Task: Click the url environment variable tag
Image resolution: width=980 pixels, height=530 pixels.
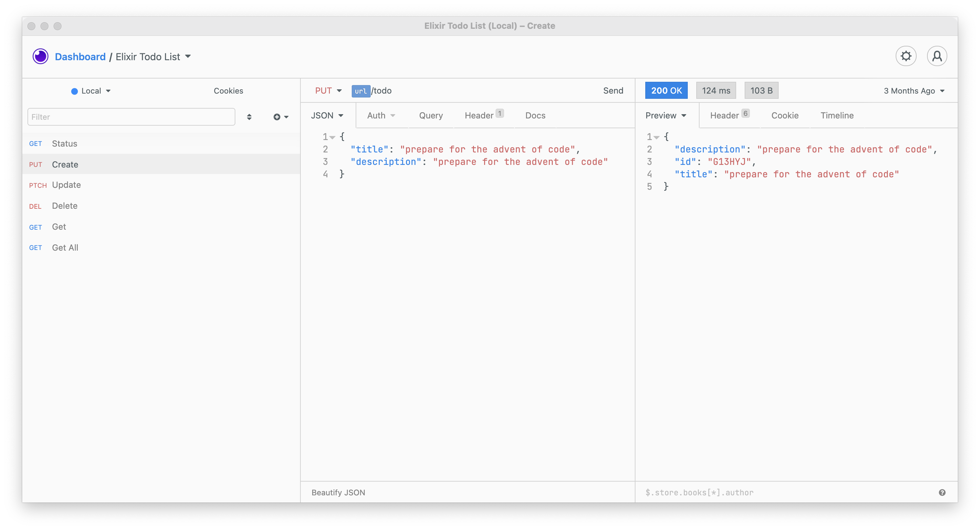Action: (x=361, y=91)
